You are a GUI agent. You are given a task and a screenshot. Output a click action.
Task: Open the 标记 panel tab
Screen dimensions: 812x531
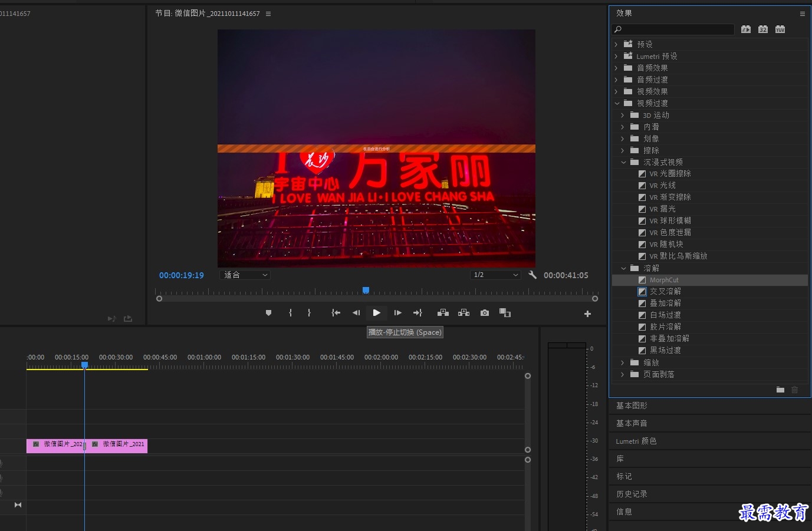coord(624,476)
